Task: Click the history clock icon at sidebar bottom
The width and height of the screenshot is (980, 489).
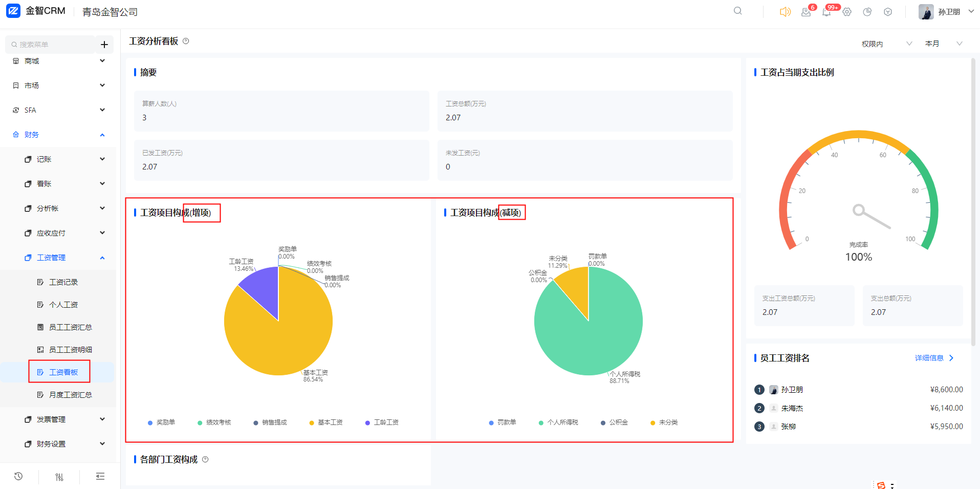Action: (x=18, y=476)
